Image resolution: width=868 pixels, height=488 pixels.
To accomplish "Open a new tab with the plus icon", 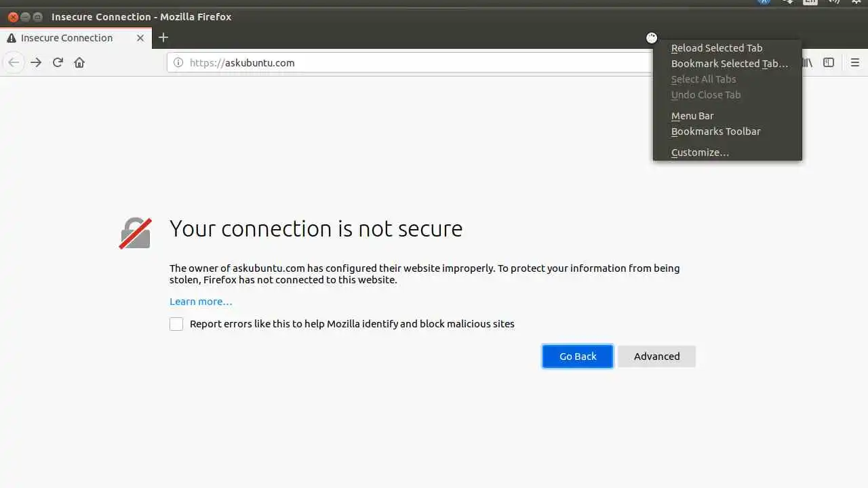I will (x=163, y=37).
